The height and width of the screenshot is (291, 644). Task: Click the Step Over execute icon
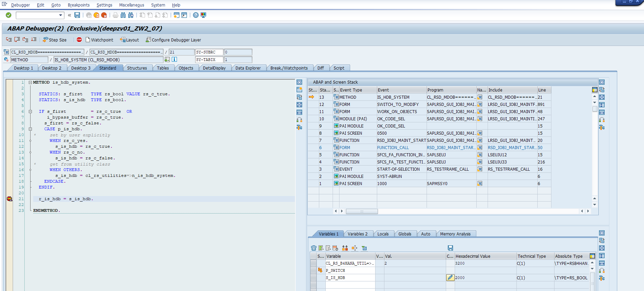[17, 40]
